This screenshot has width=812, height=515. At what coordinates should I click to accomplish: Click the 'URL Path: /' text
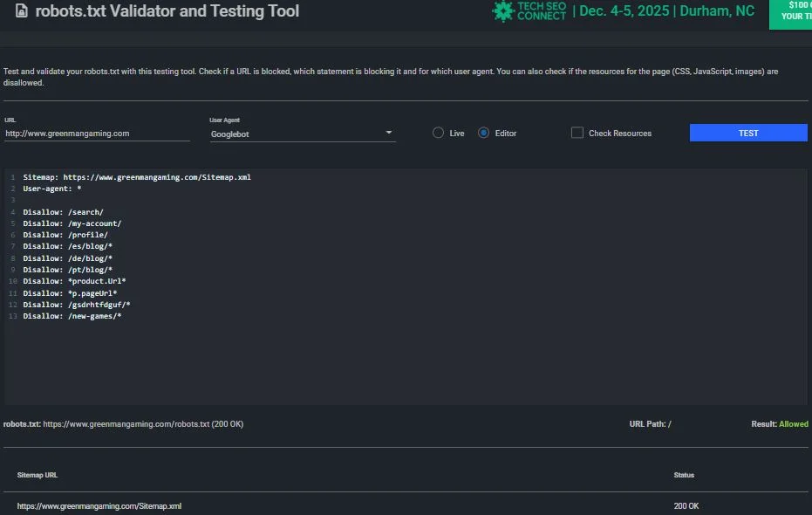(x=650, y=424)
